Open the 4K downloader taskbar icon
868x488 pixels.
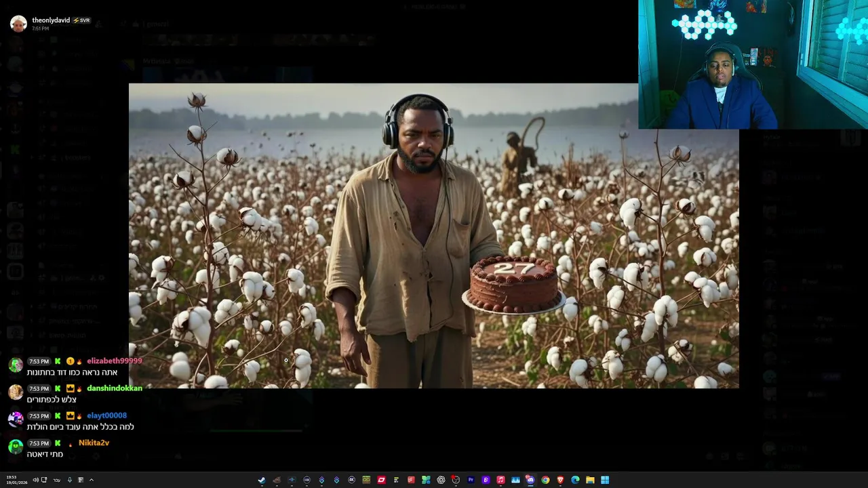(351, 480)
